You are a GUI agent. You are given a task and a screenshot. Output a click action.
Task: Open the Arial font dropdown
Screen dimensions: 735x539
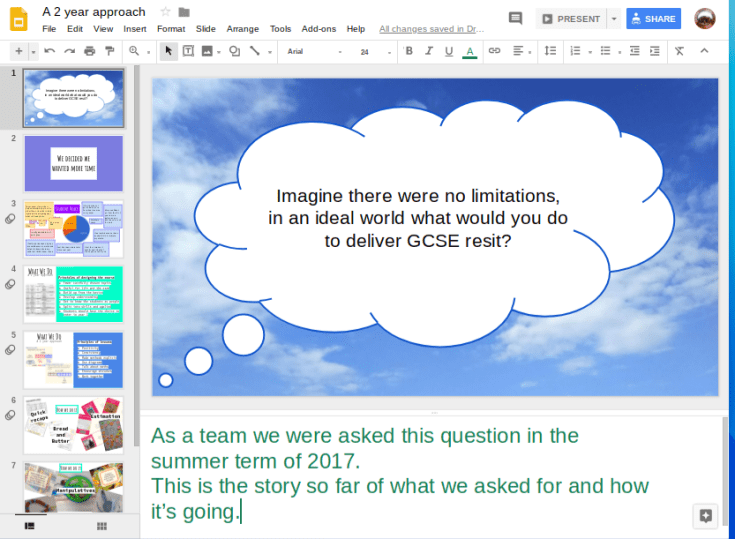click(312, 51)
